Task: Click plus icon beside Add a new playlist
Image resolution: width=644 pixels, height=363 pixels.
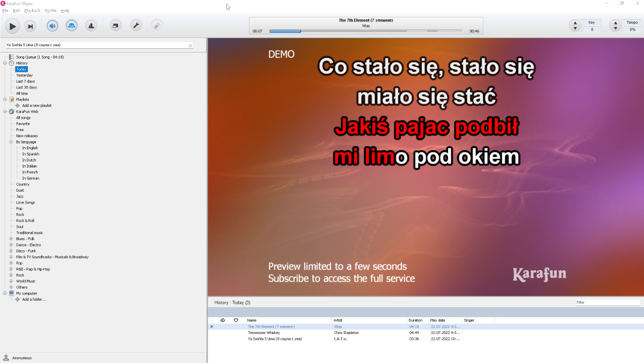Action: click(x=18, y=105)
